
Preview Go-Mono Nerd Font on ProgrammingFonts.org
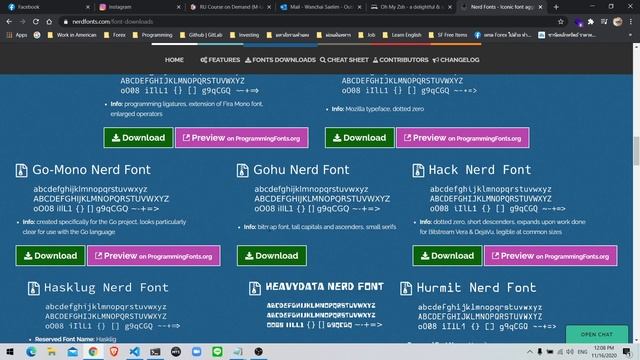pos(154,256)
